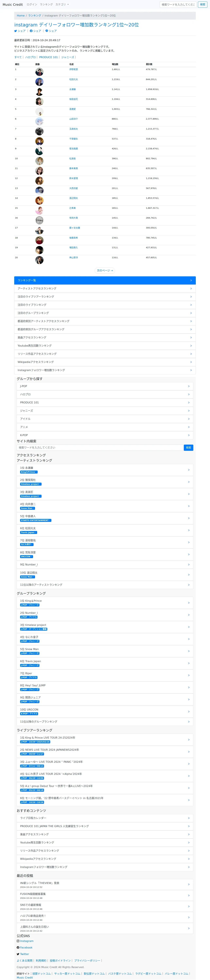Go to next page with 次のページ button
The image size is (210, 980).
[x=105, y=270]
